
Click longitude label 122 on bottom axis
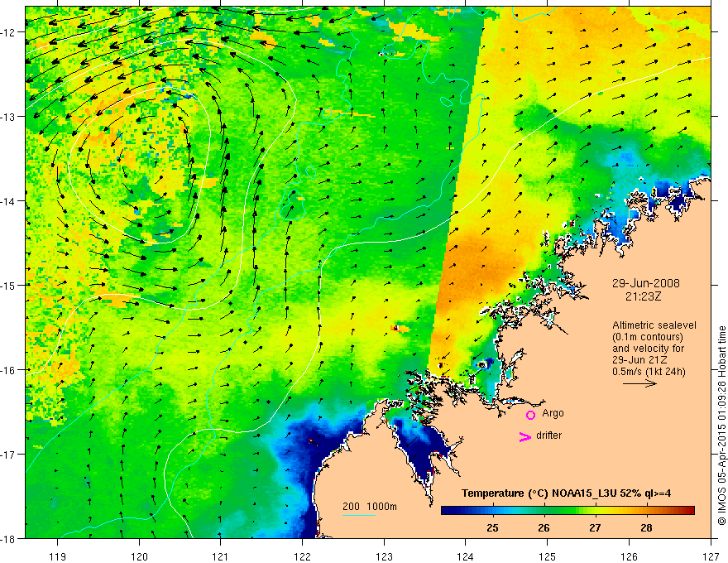coord(302,556)
